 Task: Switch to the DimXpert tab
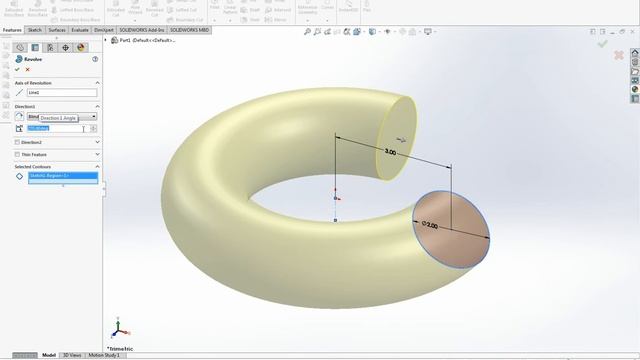104,30
